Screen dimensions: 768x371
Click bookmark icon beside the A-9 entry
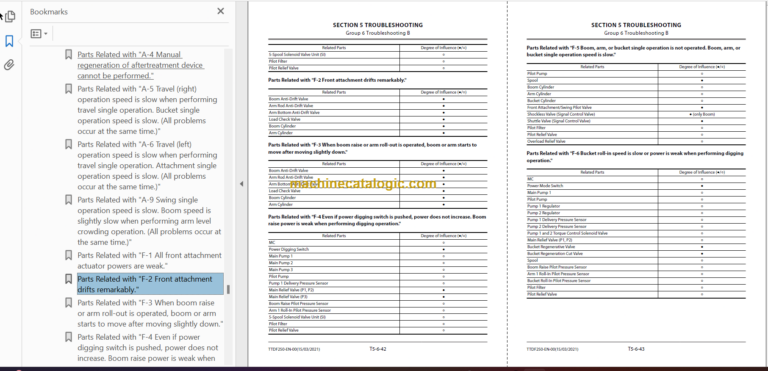click(69, 199)
